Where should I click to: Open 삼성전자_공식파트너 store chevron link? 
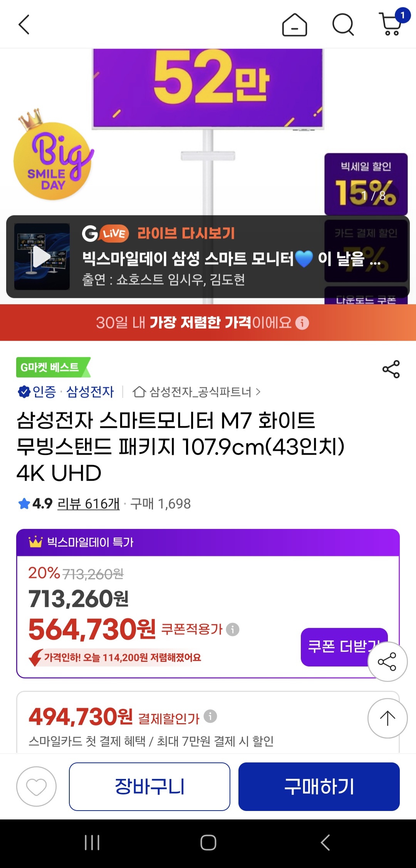coord(197,392)
